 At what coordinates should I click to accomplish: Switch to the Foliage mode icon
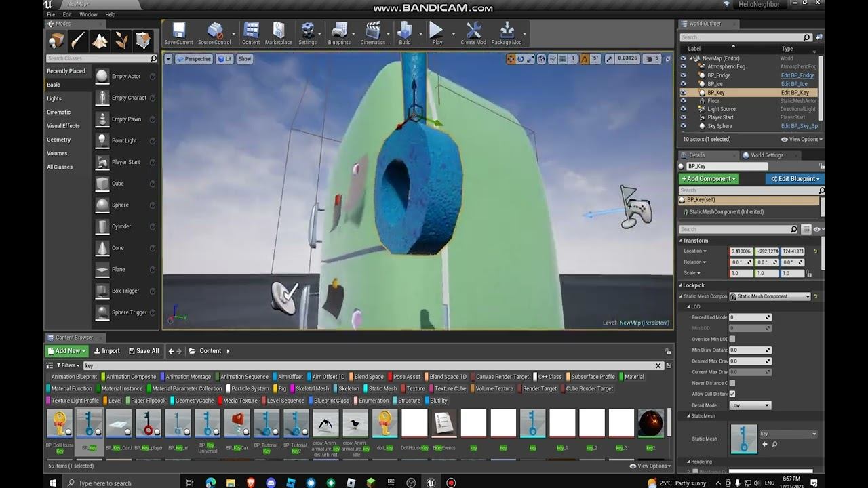click(x=121, y=41)
